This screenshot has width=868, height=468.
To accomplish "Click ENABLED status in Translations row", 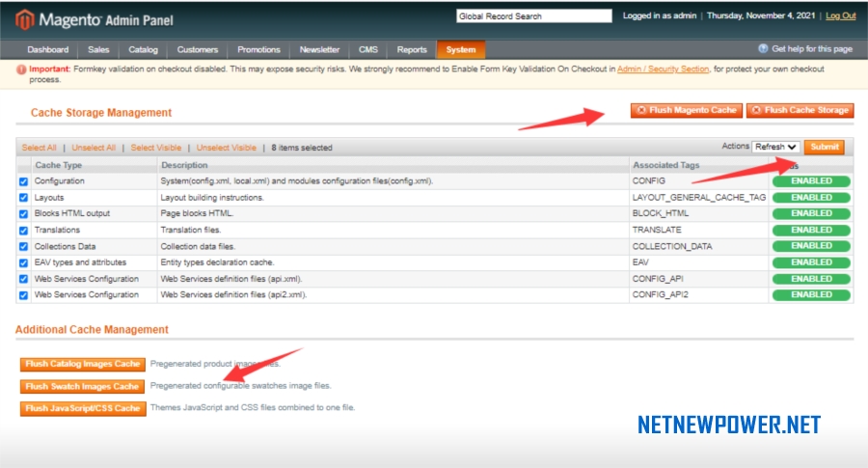I will click(811, 230).
